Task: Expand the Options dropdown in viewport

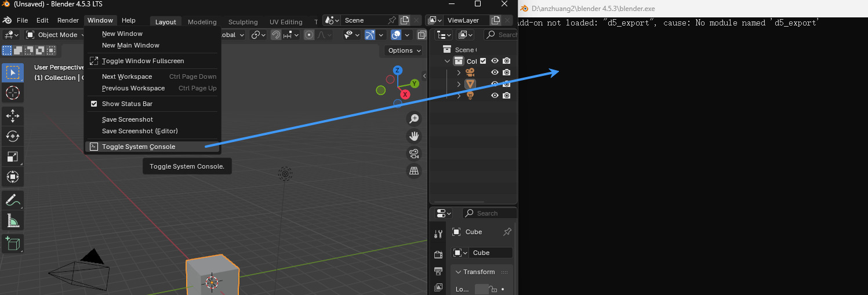Action: 404,50
